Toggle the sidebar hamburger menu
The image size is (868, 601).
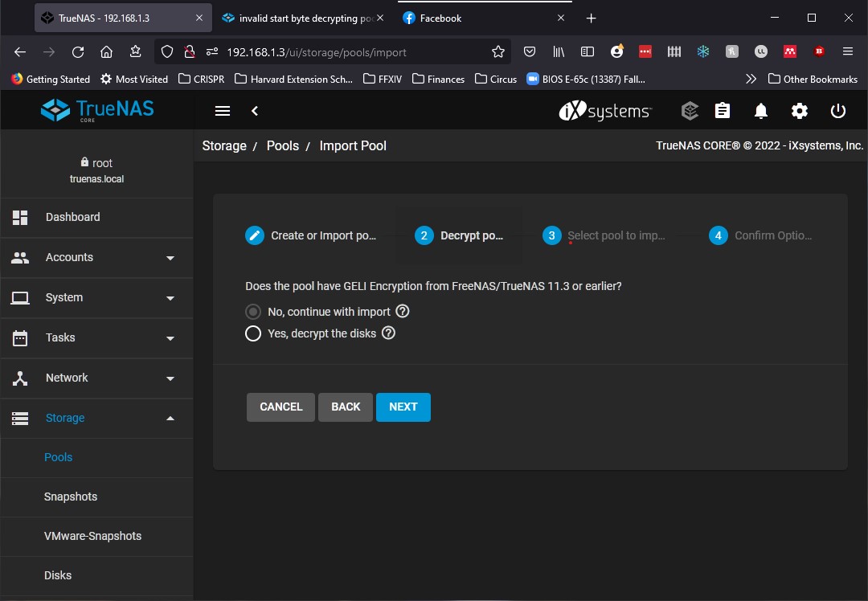point(223,111)
